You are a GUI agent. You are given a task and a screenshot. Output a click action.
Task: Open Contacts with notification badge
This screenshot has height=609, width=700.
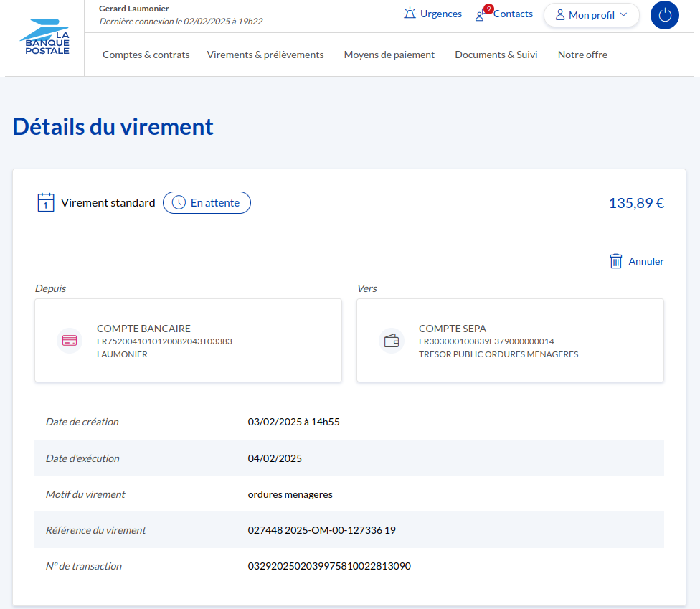[505, 14]
